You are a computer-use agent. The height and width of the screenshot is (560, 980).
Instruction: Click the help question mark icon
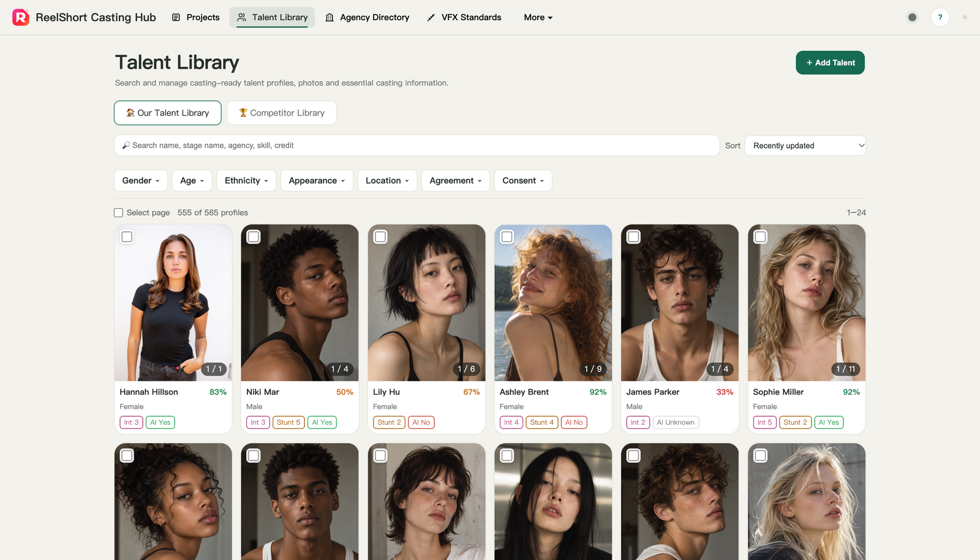[x=940, y=17]
